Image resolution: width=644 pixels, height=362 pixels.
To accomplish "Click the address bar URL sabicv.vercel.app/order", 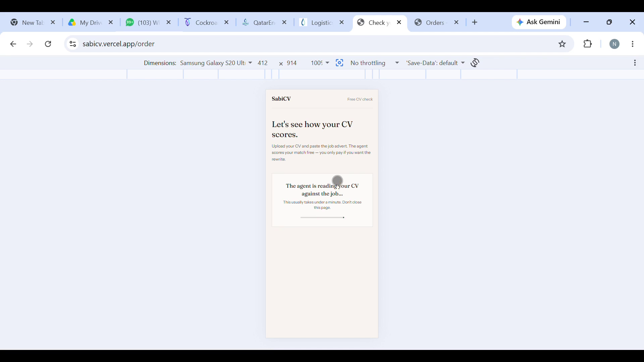I will tap(118, 44).
